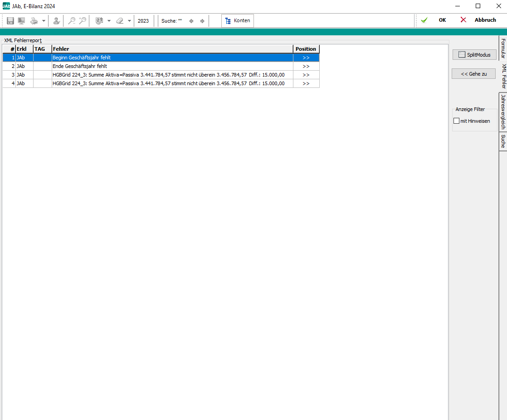
Task: Jump to previous search result arrow
Action: point(191,21)
